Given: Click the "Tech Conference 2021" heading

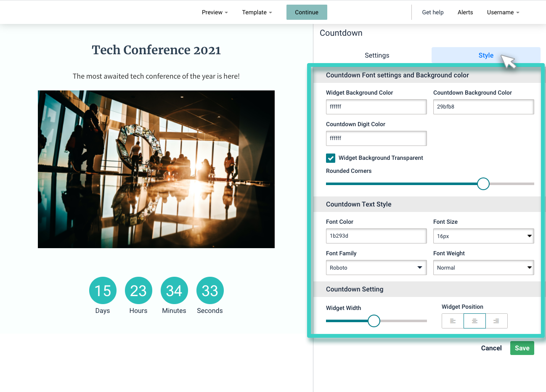Looking at the screenshot, I should pos(156,50).
